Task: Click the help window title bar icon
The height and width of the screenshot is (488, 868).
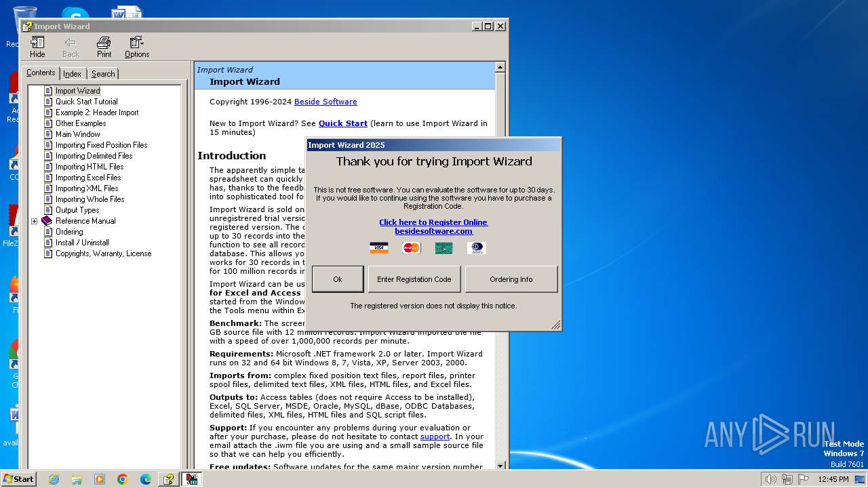Action: tap(27, 26)
